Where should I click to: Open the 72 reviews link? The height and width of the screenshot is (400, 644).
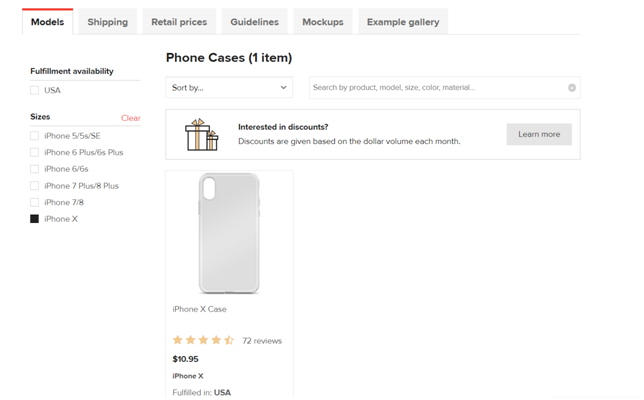point(262,341)
